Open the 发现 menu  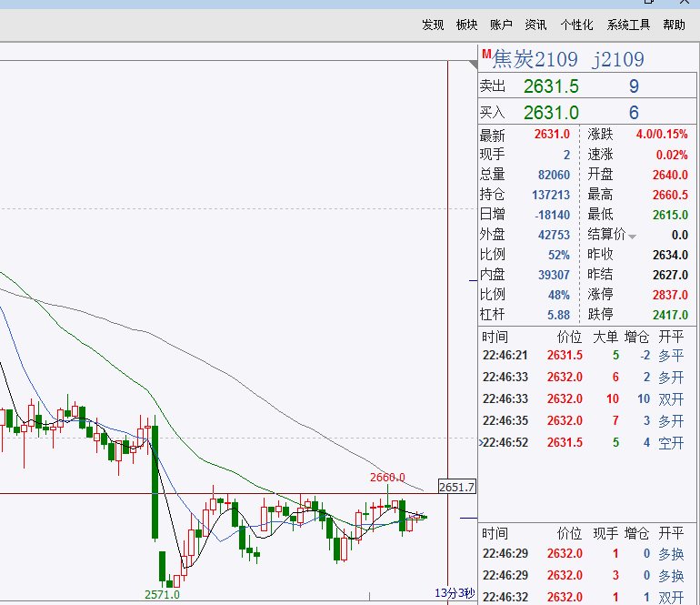click(x=433, y=25)
